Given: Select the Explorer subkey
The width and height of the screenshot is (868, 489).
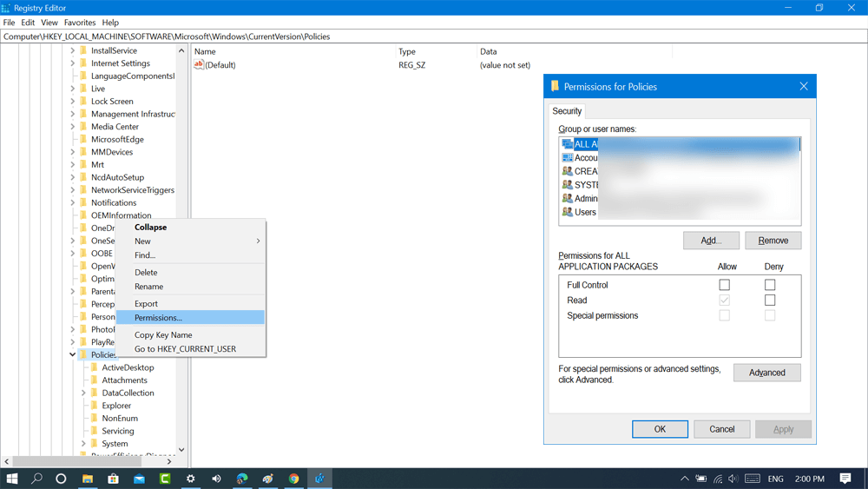Looking at the screenshot, I should [x=116, y=406].
